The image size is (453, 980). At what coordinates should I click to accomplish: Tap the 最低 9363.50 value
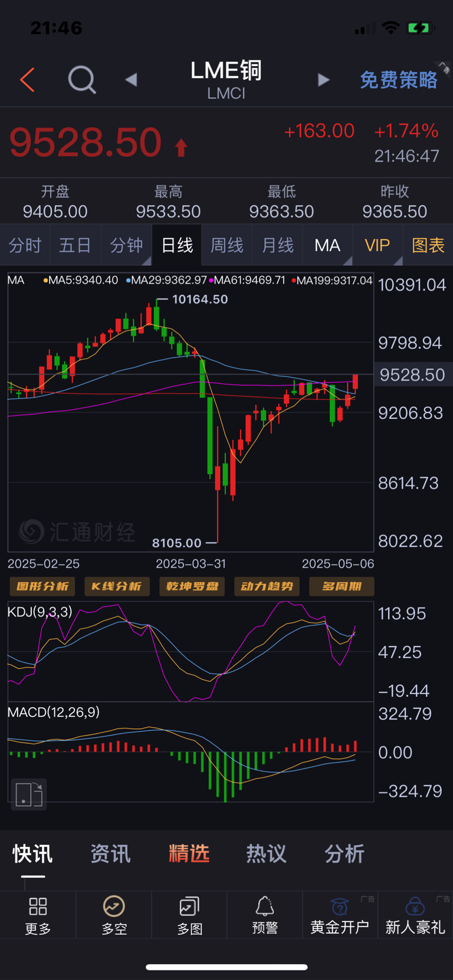coord(281,211)
